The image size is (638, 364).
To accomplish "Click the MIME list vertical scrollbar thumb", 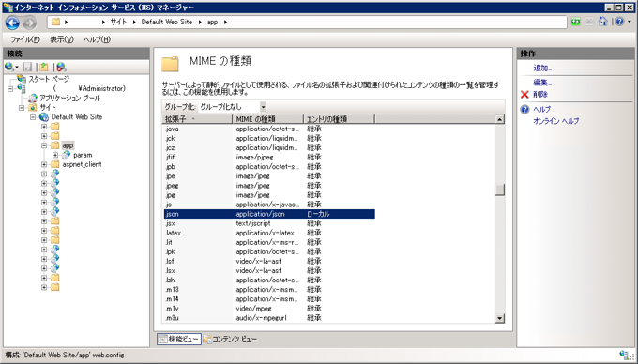I will [x=500, y=190].
